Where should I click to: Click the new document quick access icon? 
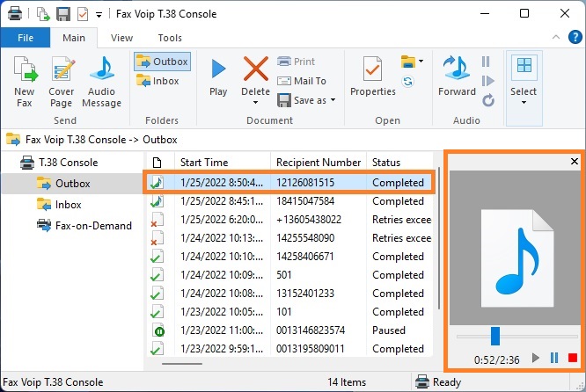[43, 14]
